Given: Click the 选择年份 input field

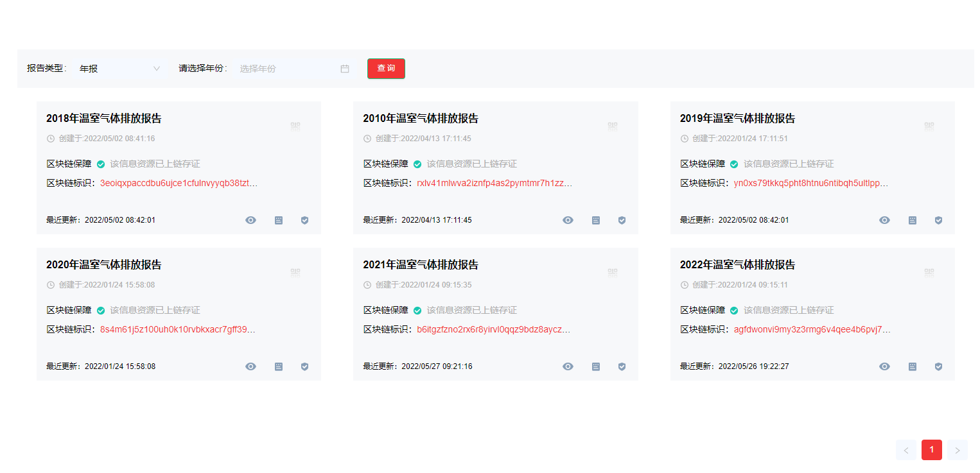Looking at the screenshot, I should tap(286, 69).
